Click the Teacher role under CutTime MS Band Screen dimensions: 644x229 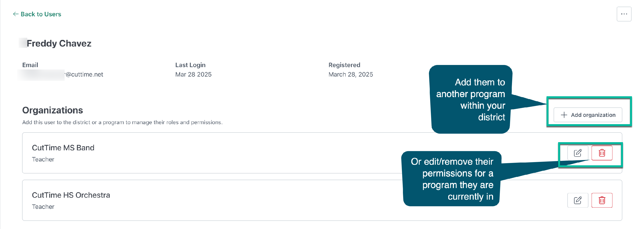click(43, 159)
